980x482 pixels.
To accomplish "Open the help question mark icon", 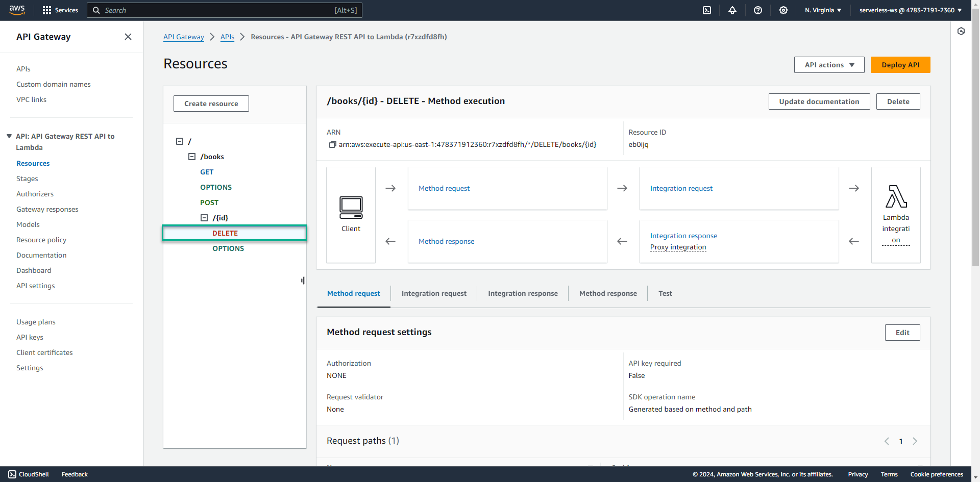I will 758,10.
